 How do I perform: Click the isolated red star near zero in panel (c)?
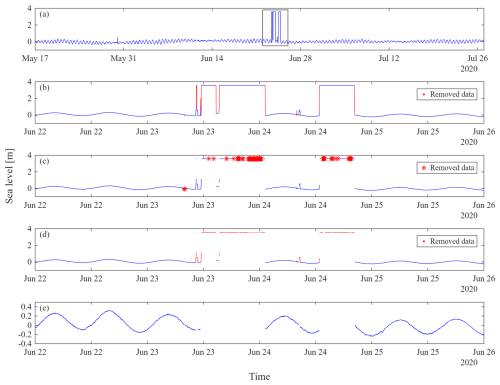tap(184, 189)
